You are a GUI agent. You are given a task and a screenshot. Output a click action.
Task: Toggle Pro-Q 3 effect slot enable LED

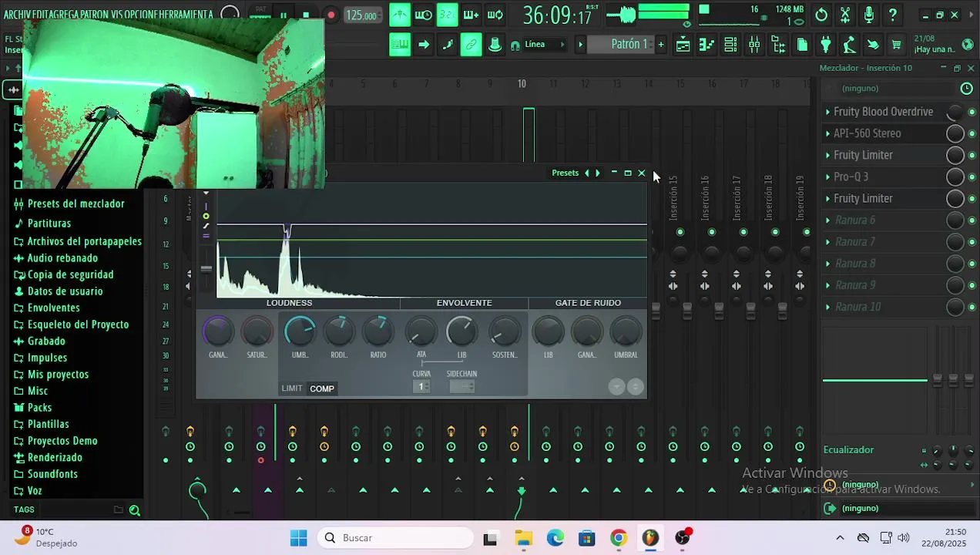click(x=972, y=177)
